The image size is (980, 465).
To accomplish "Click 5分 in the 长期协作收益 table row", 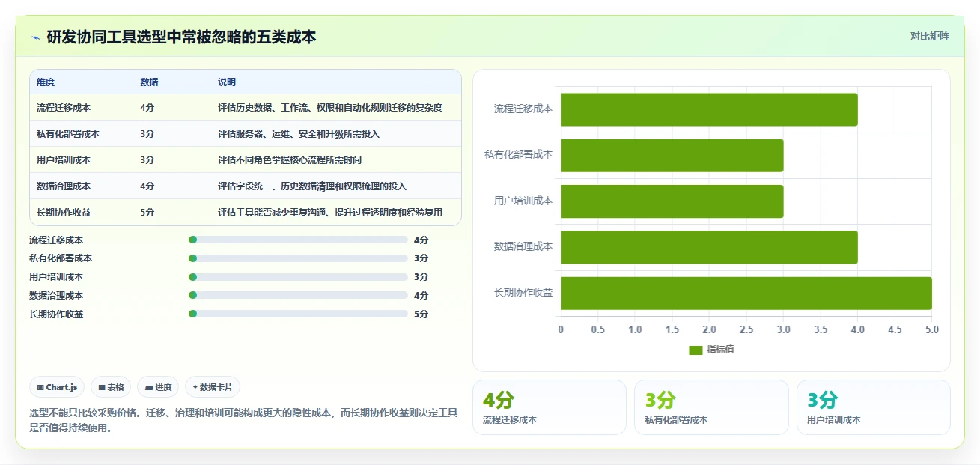I will pos(147,213).
